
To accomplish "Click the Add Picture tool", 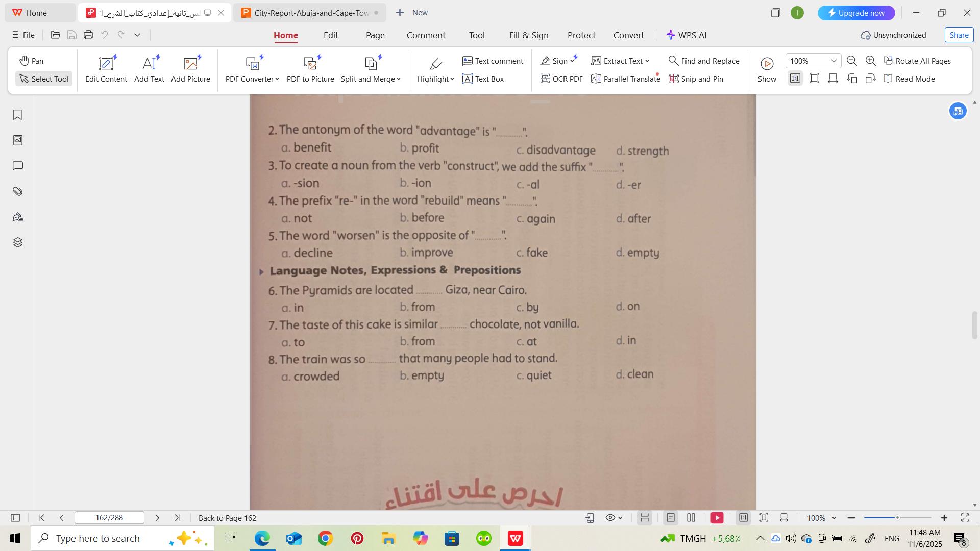I will (190, 69).
